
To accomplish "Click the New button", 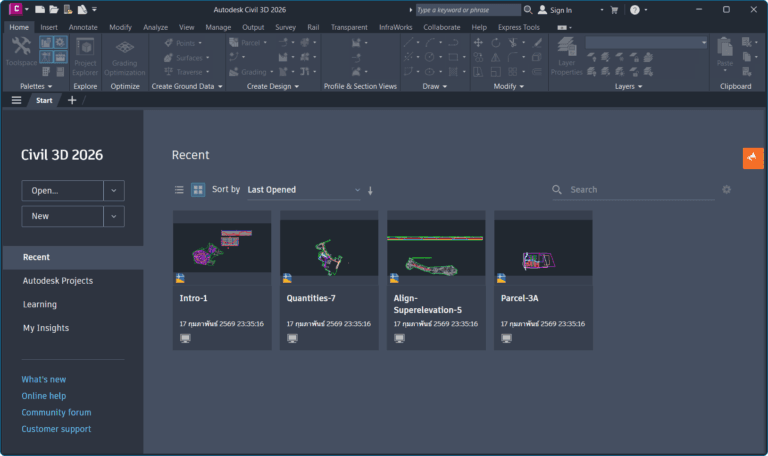I will [x=62, y=216].
